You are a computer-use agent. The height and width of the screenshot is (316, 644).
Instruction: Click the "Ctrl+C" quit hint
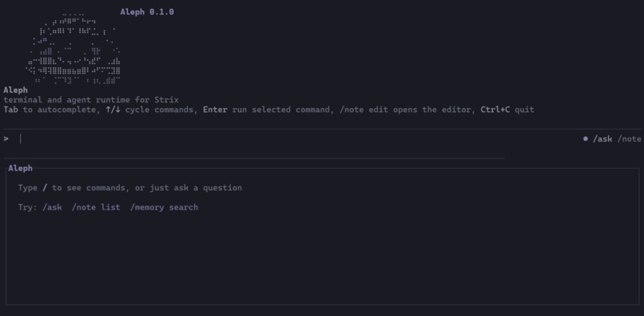495,110
